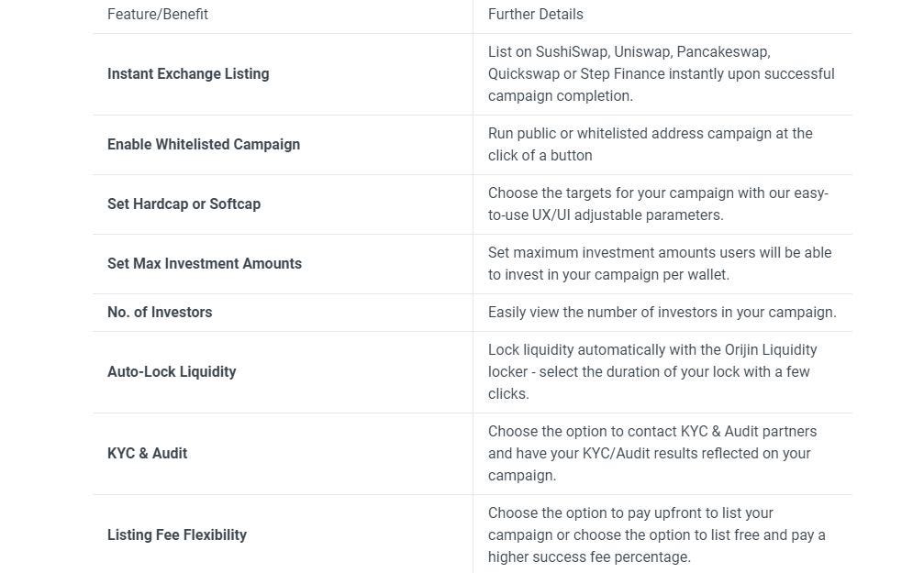Click the Feature/Benefit column header
Screen dimensions: 924x573
158,14
